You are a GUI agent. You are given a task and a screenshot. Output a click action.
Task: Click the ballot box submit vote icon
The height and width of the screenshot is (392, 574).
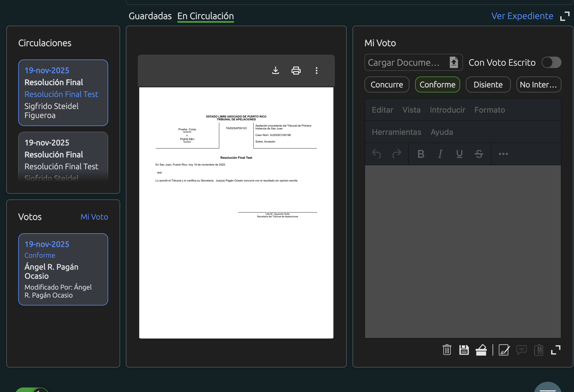[481, 350]
